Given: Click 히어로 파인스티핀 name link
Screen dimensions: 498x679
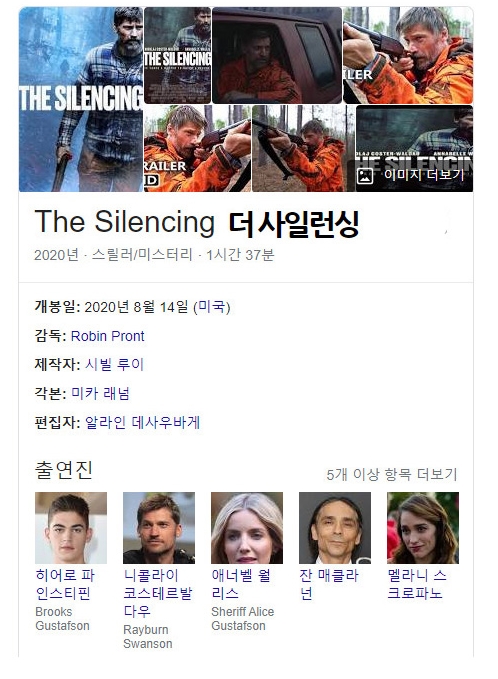Looking at the screenshot, I should click(65, 584).
